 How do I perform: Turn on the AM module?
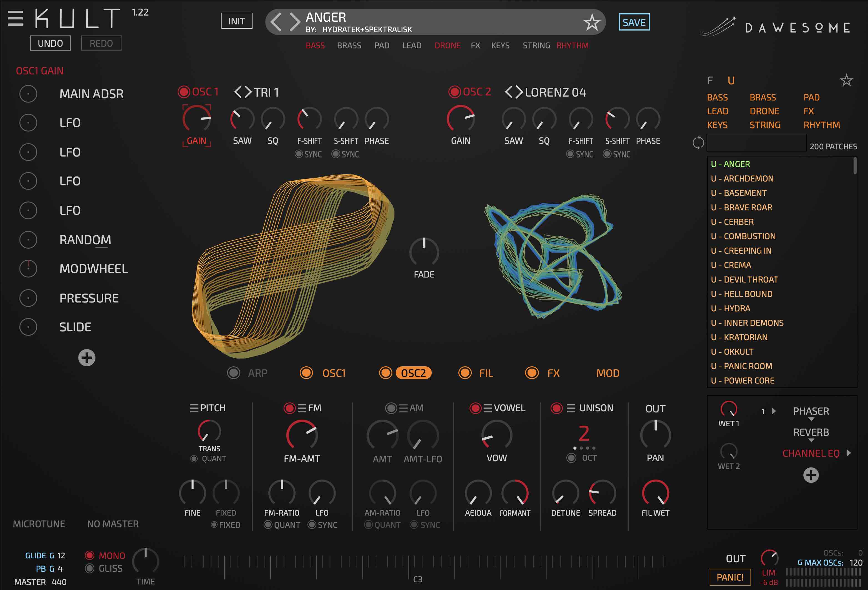(391, 408)
